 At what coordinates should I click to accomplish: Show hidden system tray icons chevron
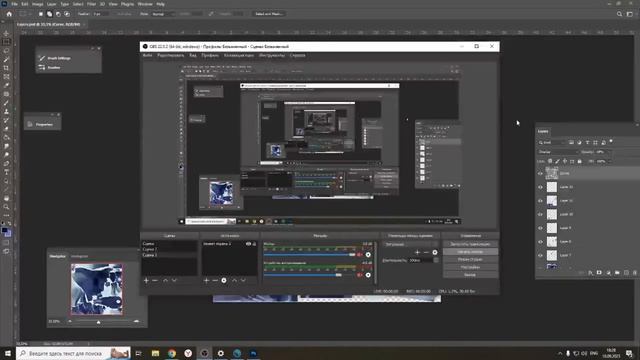click(x=560, y=353)
